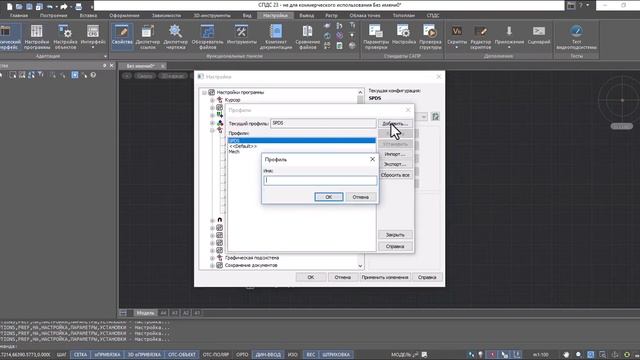Click the Undo arrow in quick access toolbar
640x360 pixels.
[50, 6]
